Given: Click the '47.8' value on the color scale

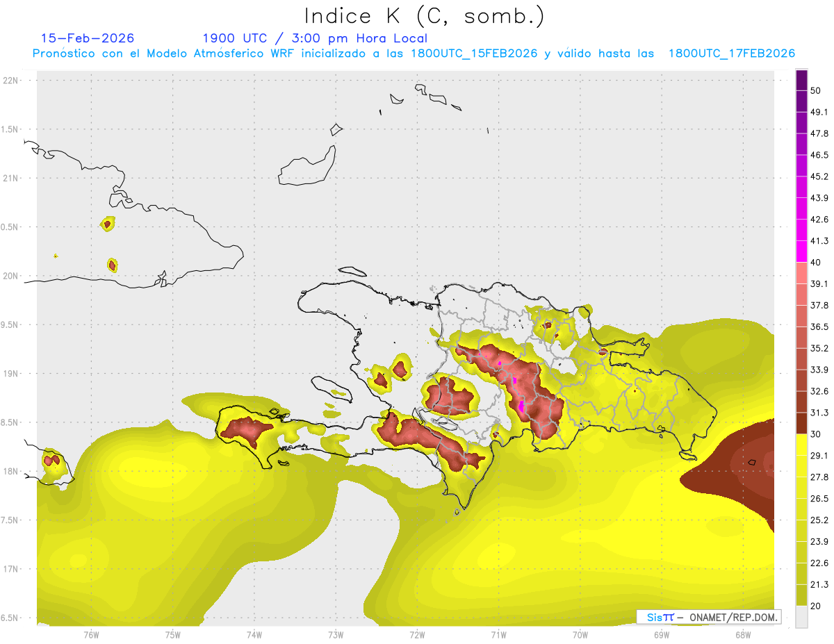Looking at the screenshot, I should click(x=819, y=133).
